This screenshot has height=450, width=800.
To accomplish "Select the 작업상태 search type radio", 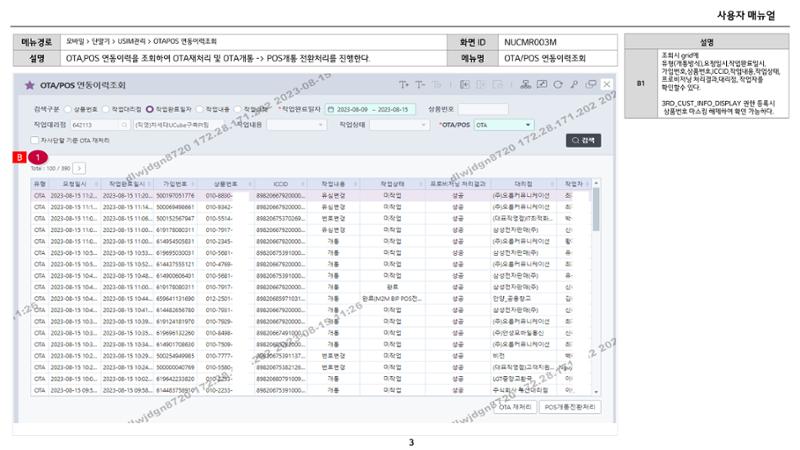I will (x=237, y=109).
